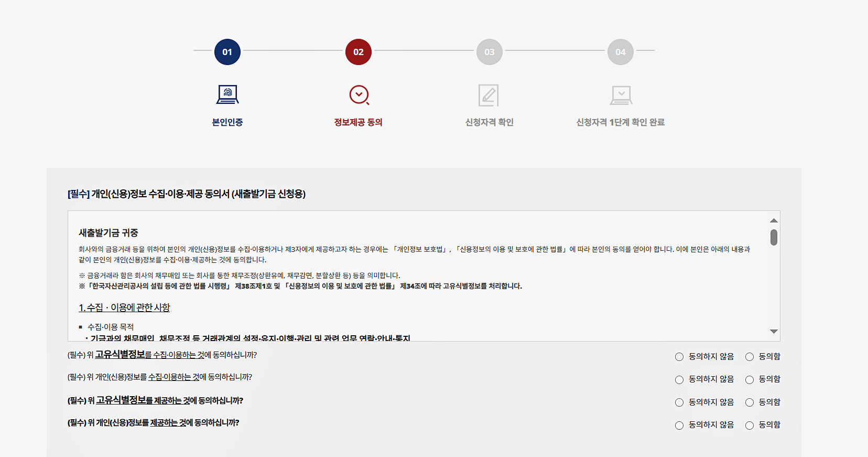Click heading 1. 수집 · 이용에 관한 사항
The height and width of the screenshot is (457, 868).
[x=124, y=307]
